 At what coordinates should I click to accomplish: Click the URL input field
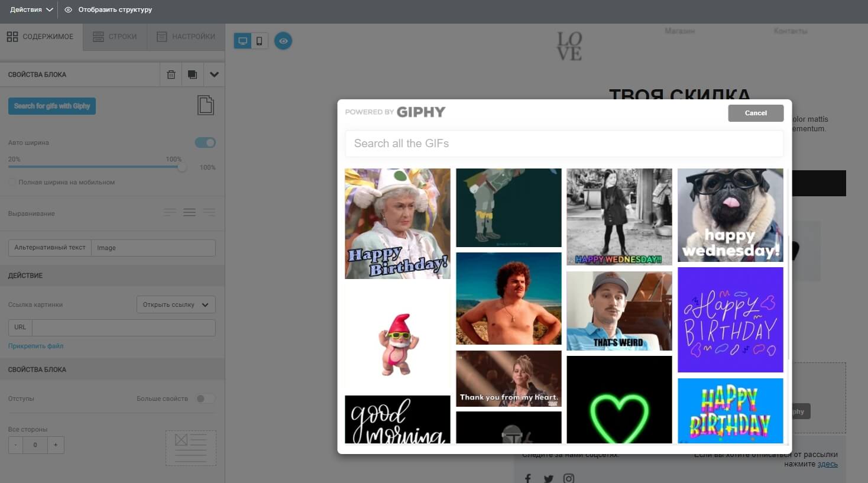(x=124, y=328)
